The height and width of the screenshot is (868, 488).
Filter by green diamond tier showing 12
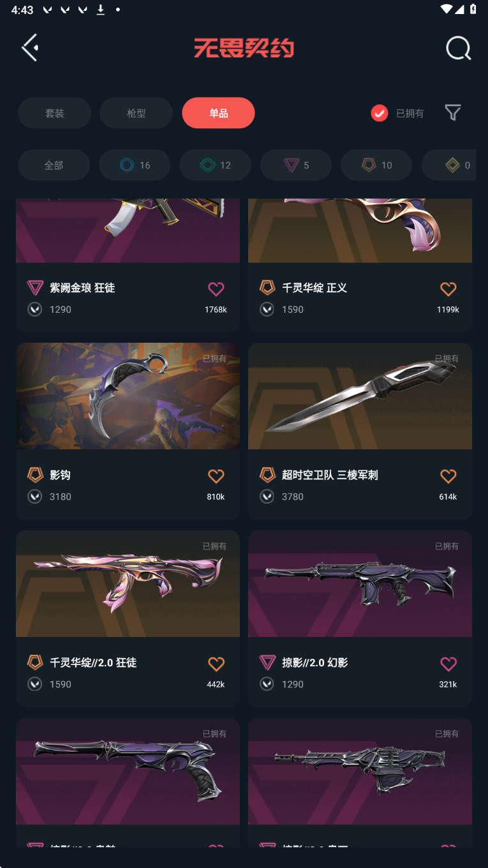(x=215, y=165)
